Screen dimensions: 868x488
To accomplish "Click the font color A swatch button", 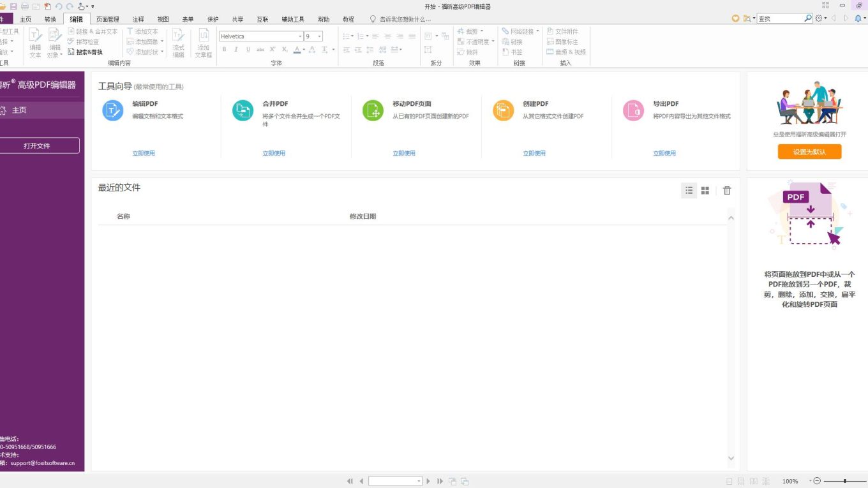I will click(297, 49).
